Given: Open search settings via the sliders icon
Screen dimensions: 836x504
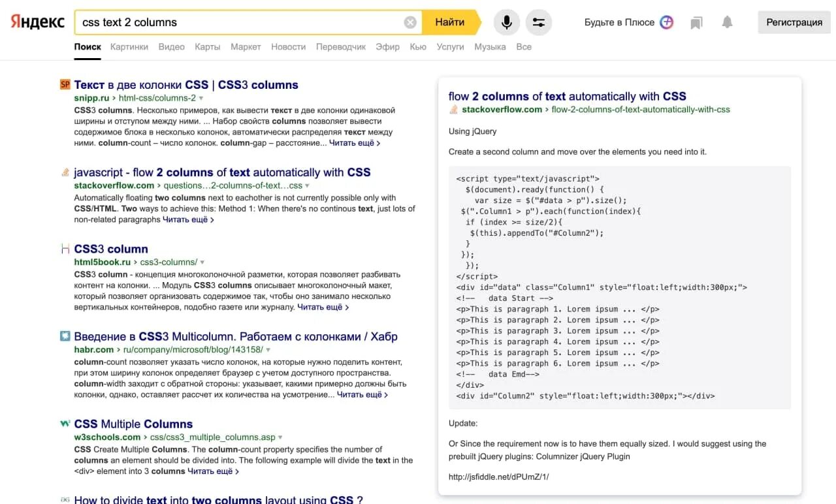Looking at the screenshot, I should (538, 22).
